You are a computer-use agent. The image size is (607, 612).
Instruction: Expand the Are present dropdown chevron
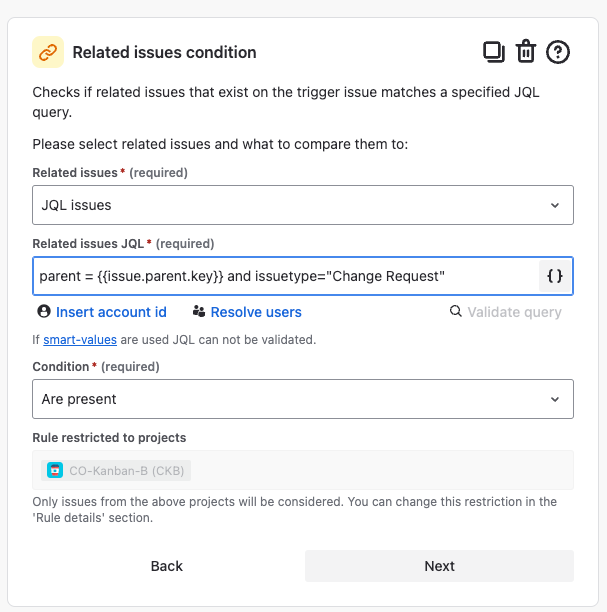coord(555,399)
